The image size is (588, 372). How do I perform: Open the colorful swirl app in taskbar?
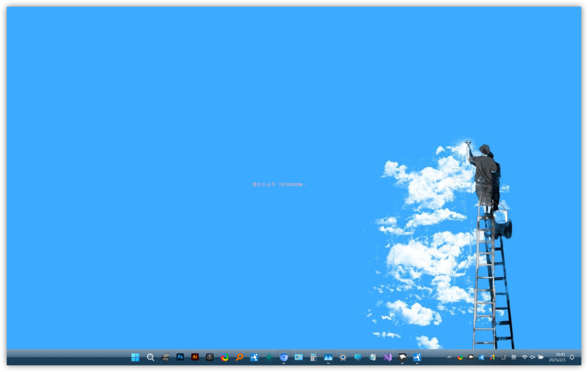pyautogui.click(x=224, y=357)
